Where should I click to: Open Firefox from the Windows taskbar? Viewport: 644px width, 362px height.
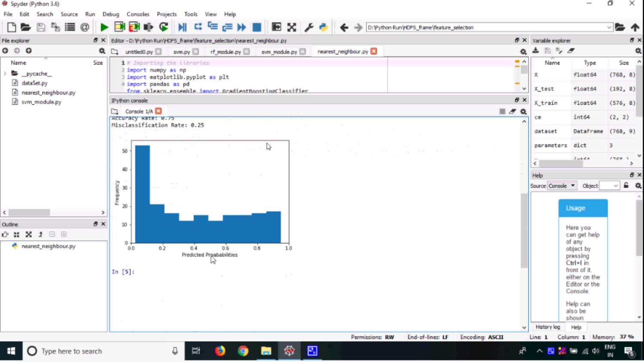(x=220, y=351)
